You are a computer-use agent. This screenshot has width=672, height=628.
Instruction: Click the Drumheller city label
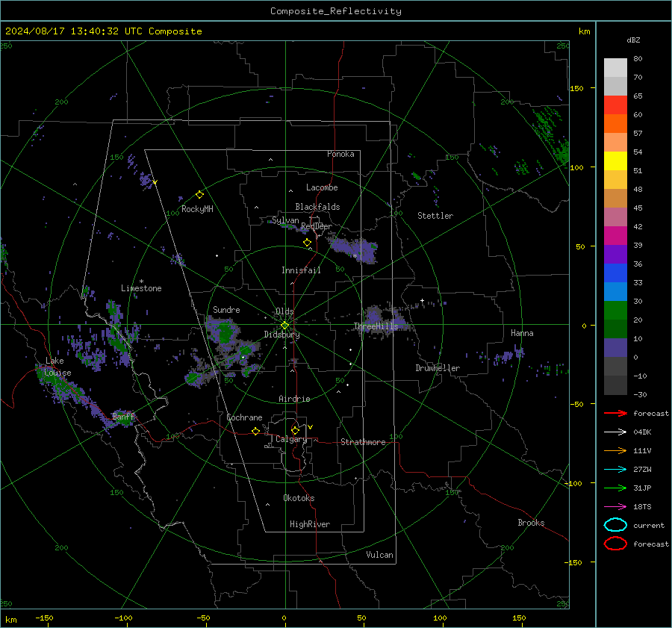[x=438, y=368]
